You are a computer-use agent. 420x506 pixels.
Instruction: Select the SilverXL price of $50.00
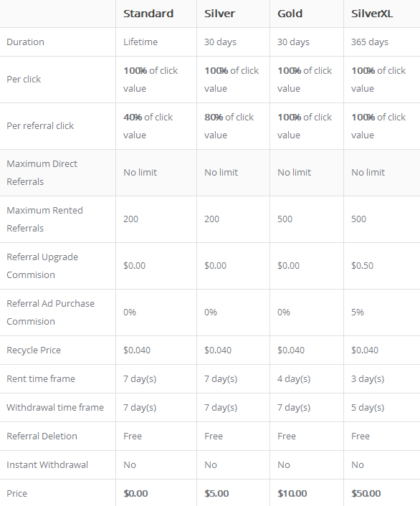point(366,493)
